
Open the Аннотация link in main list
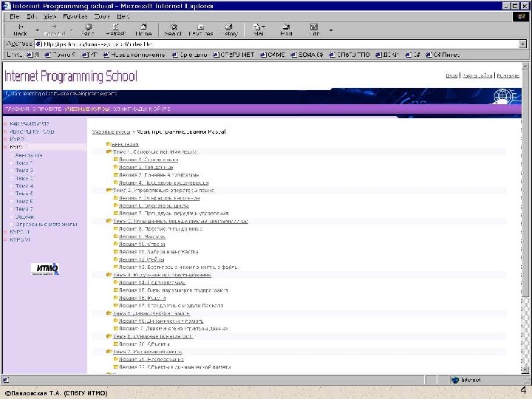click(x=125, y=144)
